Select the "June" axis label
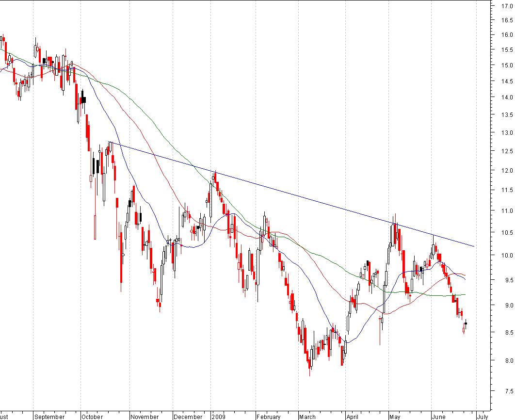 point(439,417)
